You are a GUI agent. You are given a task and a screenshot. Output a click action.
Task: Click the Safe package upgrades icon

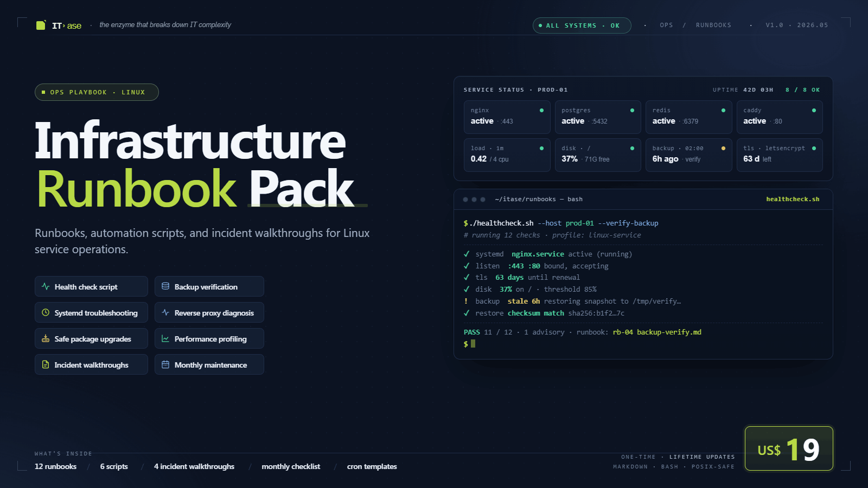(x=46, y=338)
